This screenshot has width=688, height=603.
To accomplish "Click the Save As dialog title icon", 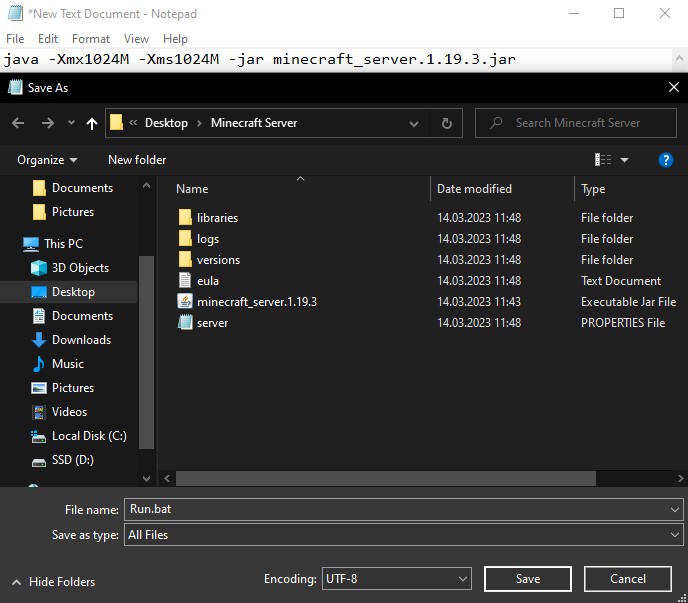I will (15, 87).
